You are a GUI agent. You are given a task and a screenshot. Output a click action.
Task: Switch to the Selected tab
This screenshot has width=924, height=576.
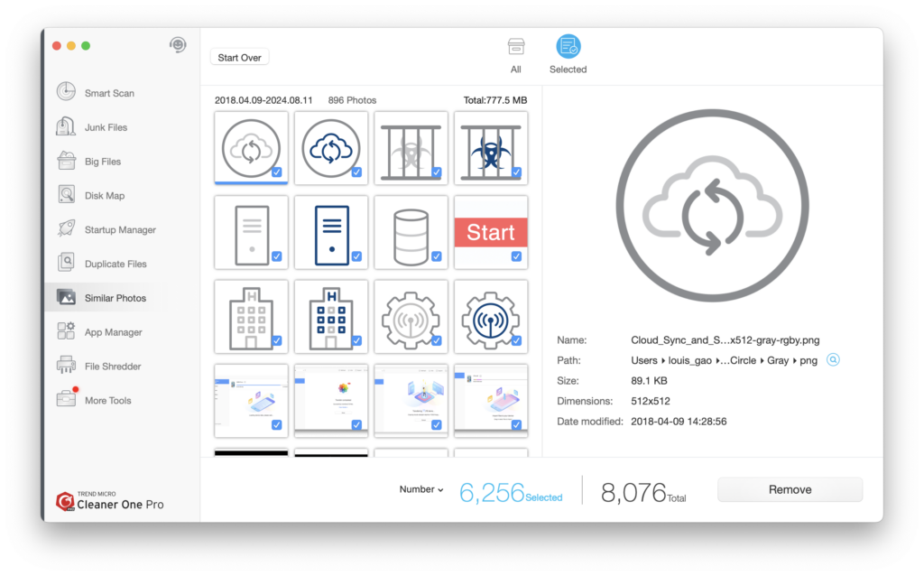point(568,54)
